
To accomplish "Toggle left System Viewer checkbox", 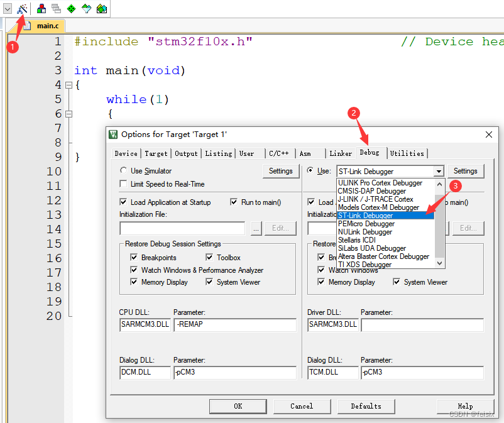I will [x=209, y=282].
